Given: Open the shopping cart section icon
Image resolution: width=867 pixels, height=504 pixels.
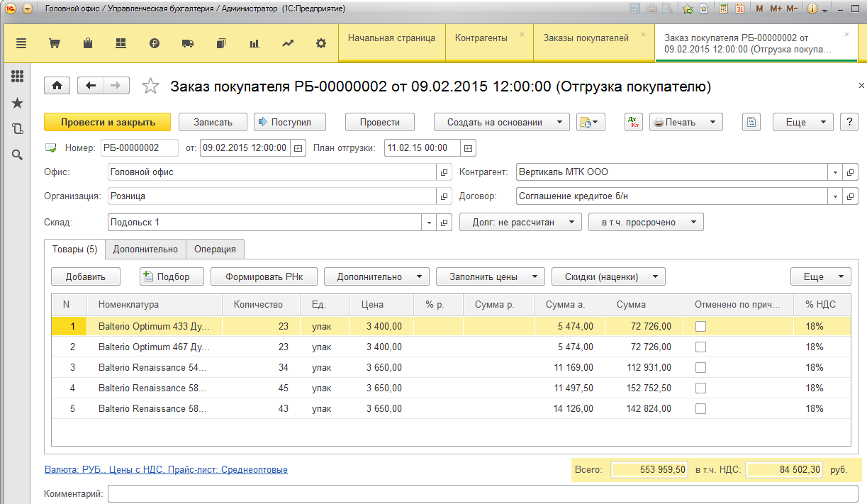Looking at the screenshot, I should [54, 43].
